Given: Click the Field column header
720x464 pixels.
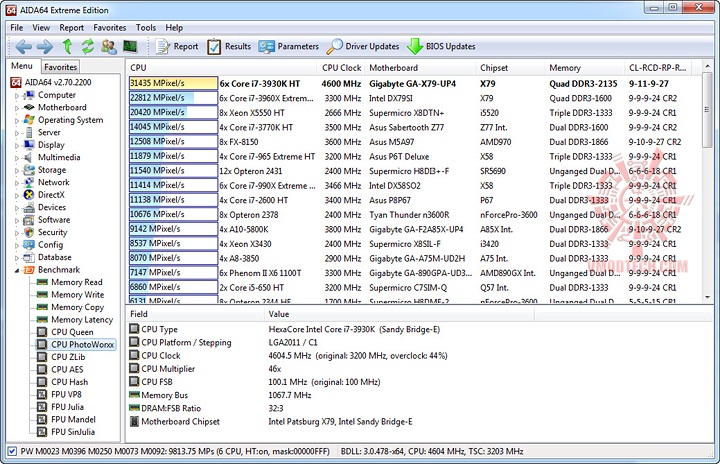Looking at the screenshot, I should tap(195, 314).
